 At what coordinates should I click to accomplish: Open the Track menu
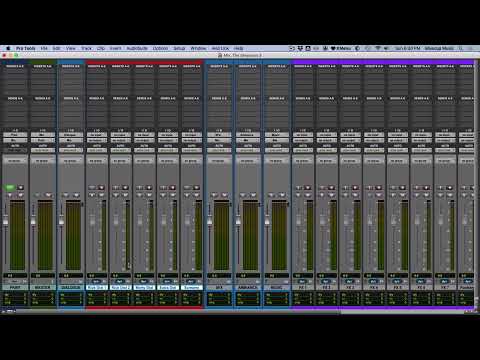click(86, 48)
